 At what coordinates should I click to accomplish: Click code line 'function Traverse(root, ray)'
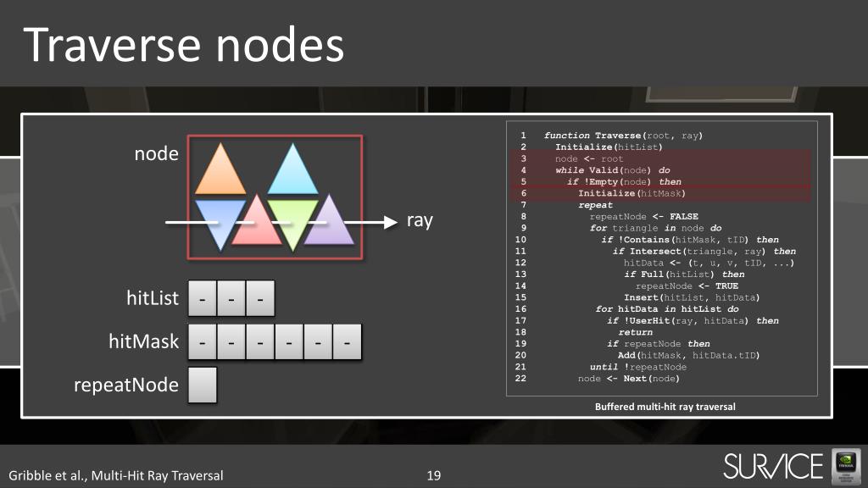coord(623,136)
